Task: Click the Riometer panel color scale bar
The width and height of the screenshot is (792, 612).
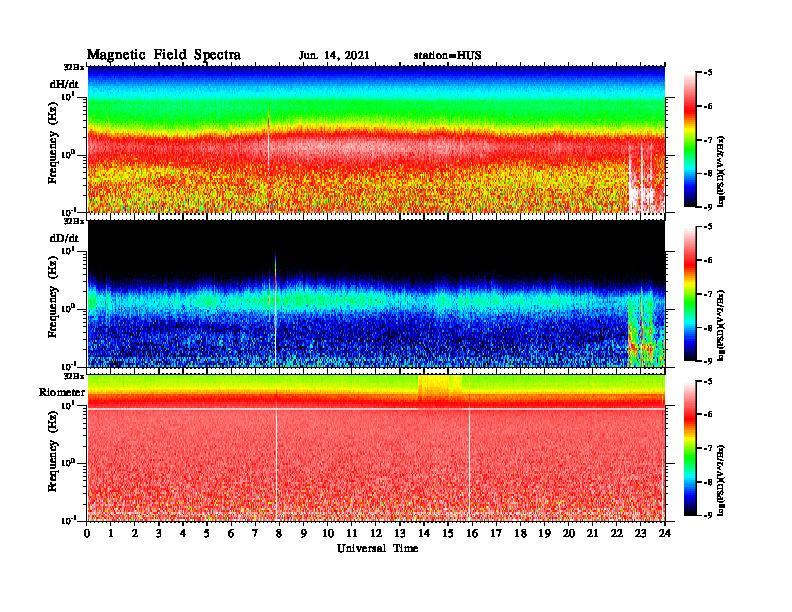Action: point(690,448)
